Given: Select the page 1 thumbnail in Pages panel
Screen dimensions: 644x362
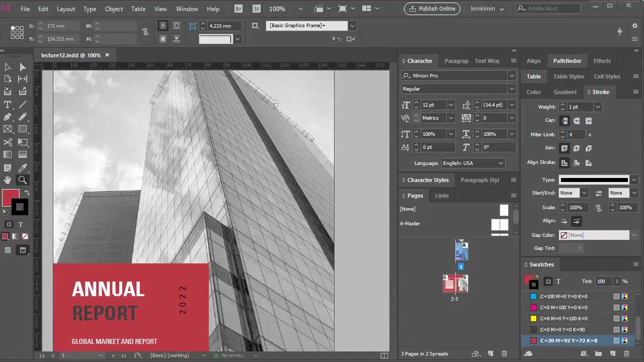Looking at the screenshot, I should [x=461, y=252].
